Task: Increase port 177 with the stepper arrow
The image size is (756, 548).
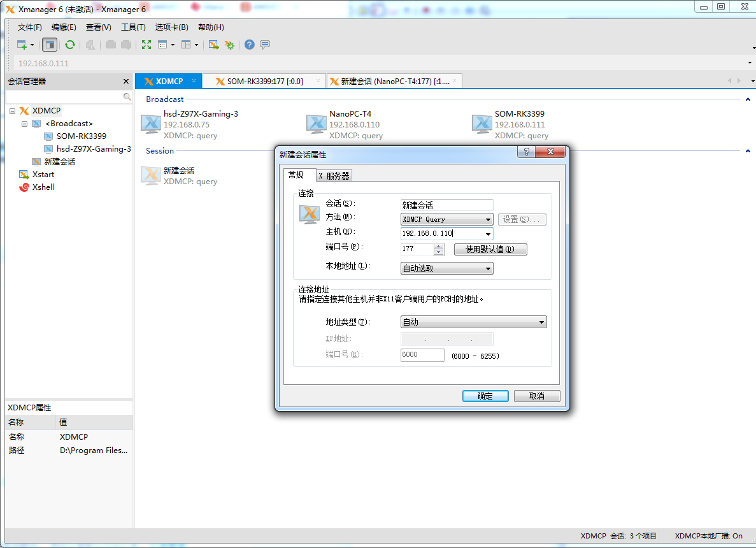Action: point(439,246)
